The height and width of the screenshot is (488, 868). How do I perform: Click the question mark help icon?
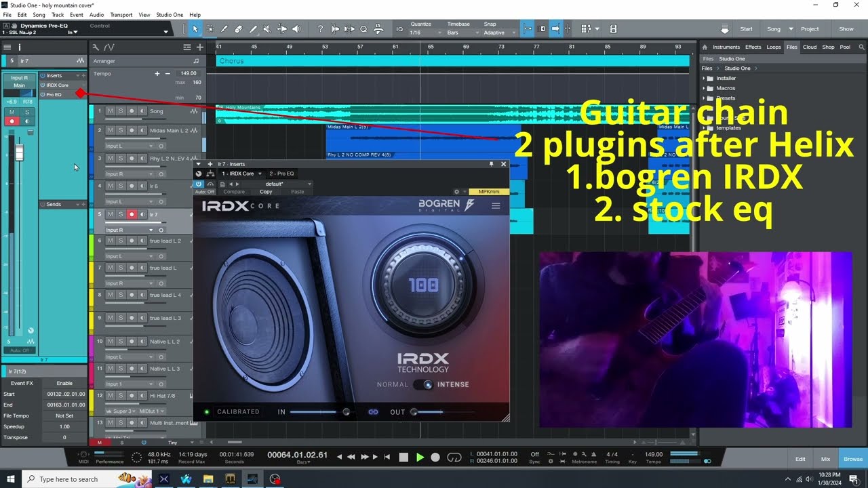pyautogui.click(x=320, y=29)
